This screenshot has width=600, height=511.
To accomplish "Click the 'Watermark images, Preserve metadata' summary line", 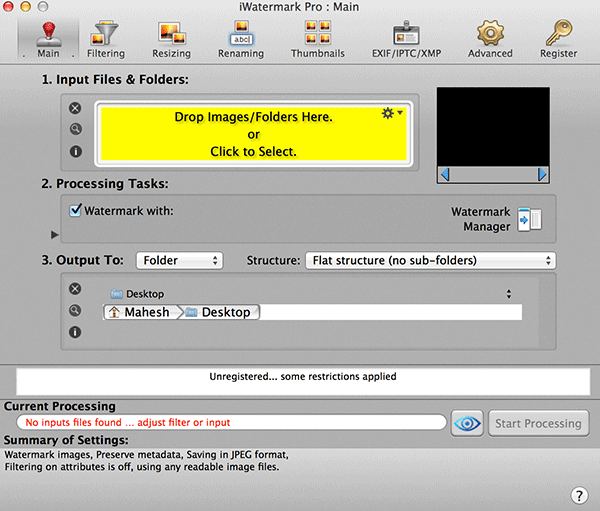I will [147, 455].
